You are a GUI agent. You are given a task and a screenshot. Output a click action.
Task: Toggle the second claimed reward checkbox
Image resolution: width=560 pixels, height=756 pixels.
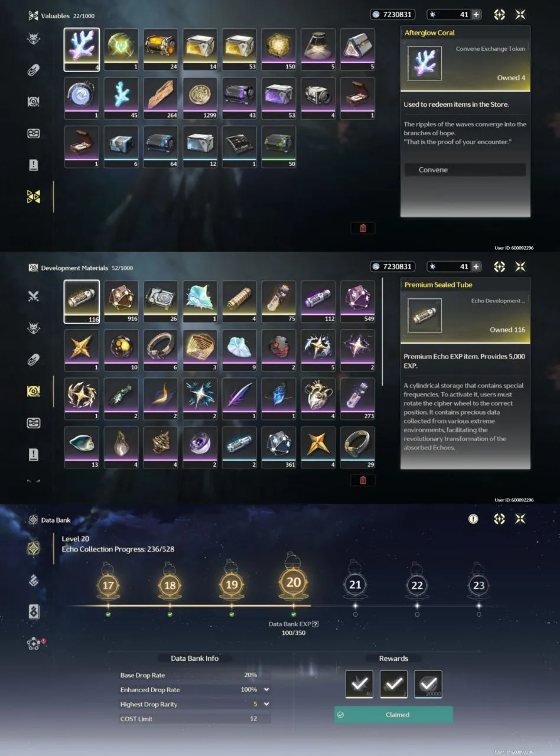point(394,684)
